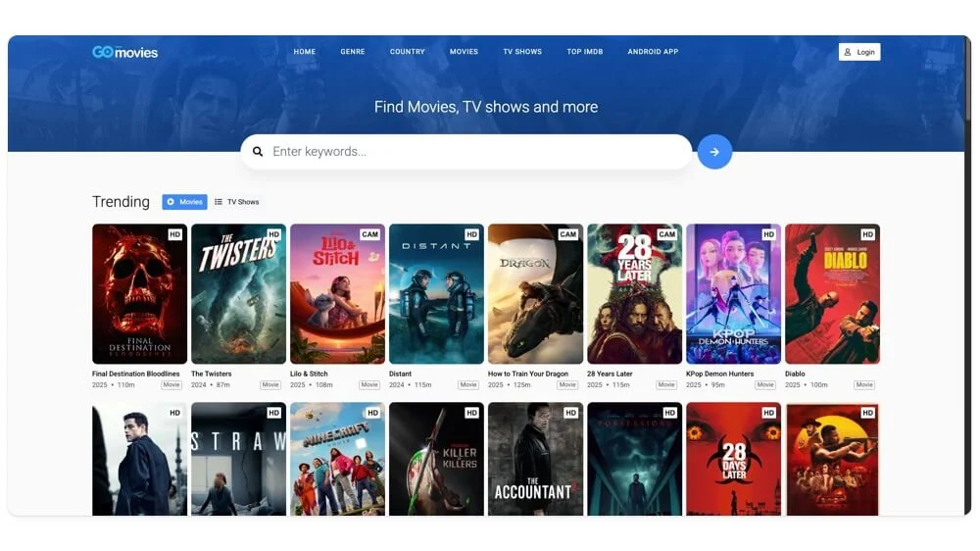Open Distant movie poster
This screenshot has height=551, width=980.
pyautogui.click(x=436, y=294)
